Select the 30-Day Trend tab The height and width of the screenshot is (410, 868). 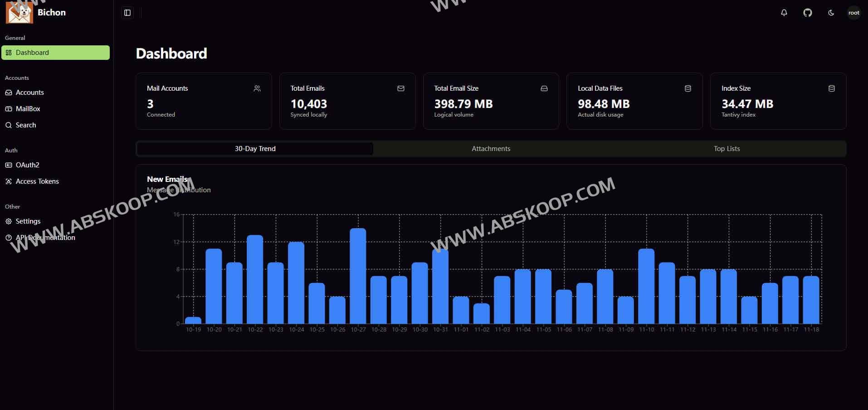[x=255, y=149]
